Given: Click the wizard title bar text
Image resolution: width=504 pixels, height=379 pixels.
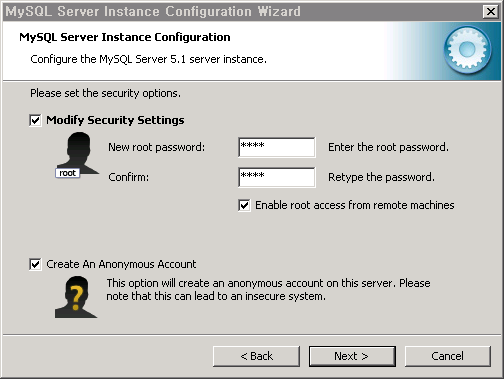Looking at the screenshot, I should [x=153, y=11].
